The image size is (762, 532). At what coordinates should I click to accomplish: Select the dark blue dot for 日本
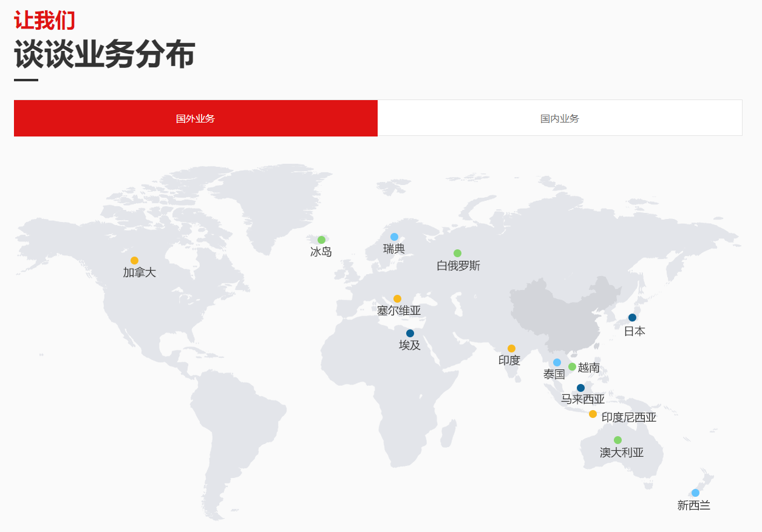[632, 317]
